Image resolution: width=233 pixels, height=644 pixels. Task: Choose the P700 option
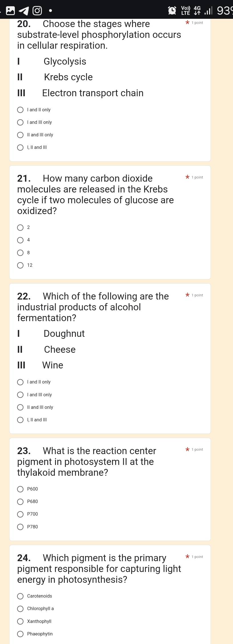coord(21,514)
